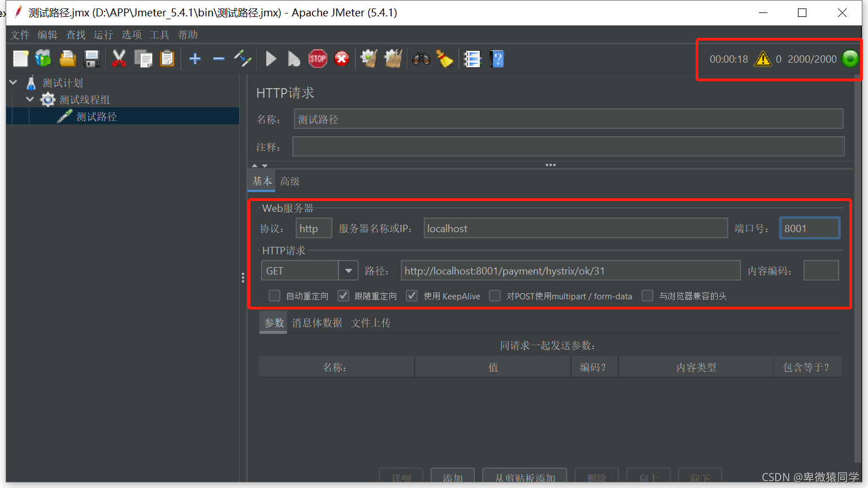This screenshot has height=488, width=868.
Task: Stop the running test with the STOP icon
Action: 318,59
